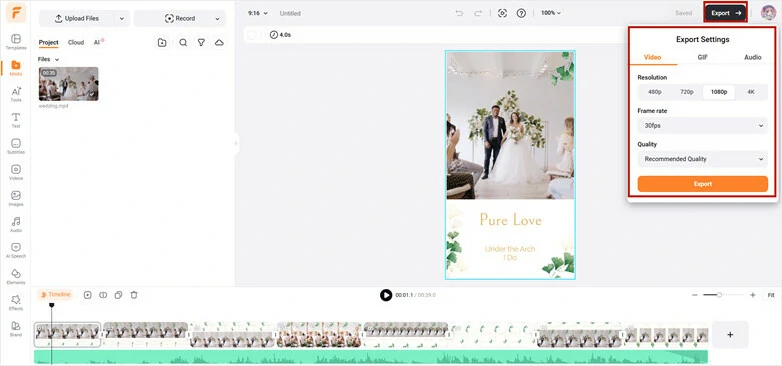Screen dimensions: 782x366
Task: Collapse the media panel with side handle
Action: (236, 144)
